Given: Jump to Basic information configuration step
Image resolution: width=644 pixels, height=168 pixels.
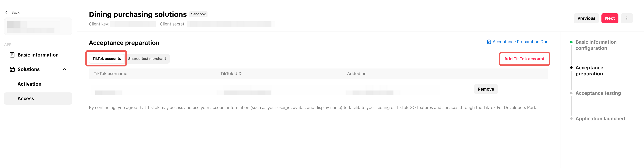Looking at the screenshot, I should pyautogui.click(x=596, y=45).
